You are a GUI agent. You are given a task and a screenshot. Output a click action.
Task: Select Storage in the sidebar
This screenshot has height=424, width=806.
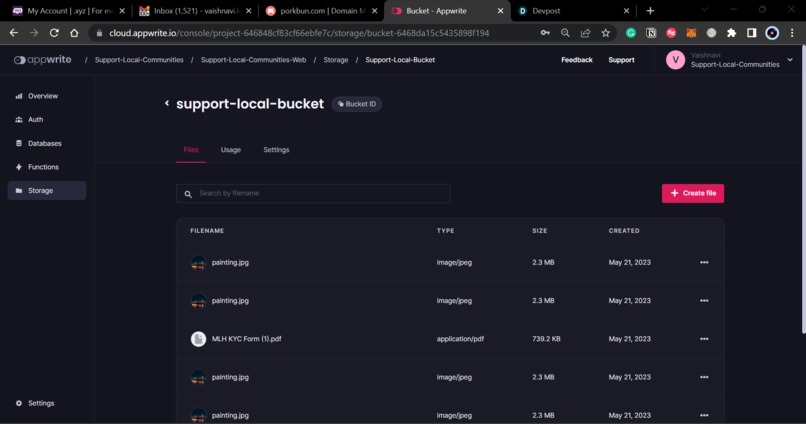[x=47, y=191]
